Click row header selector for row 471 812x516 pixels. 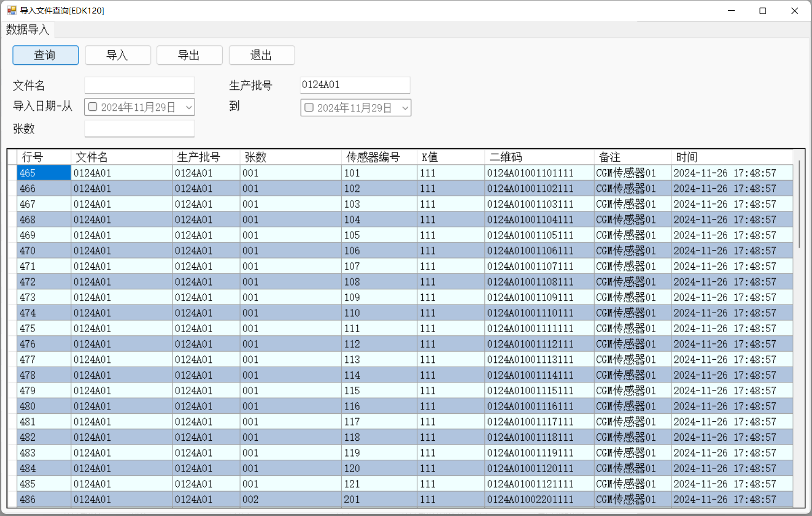[12, 267]
